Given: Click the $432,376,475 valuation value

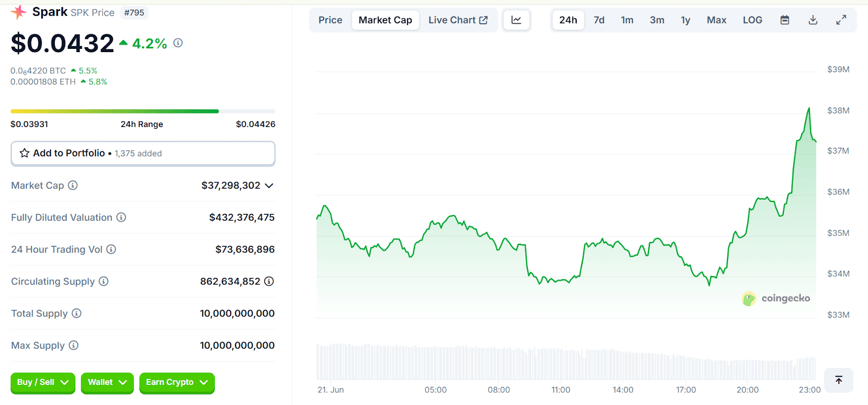Looking at the screenshot, I should click(x=242, y=217).
